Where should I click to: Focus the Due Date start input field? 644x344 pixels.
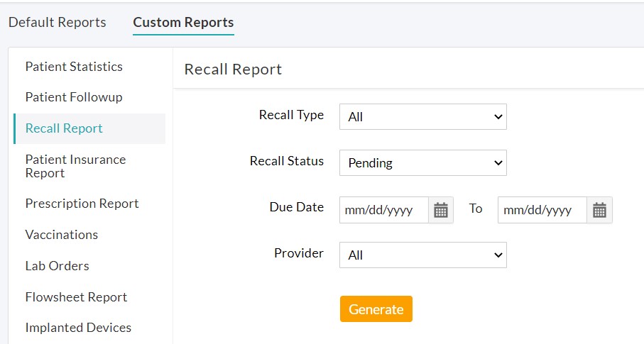click(384, 210)
